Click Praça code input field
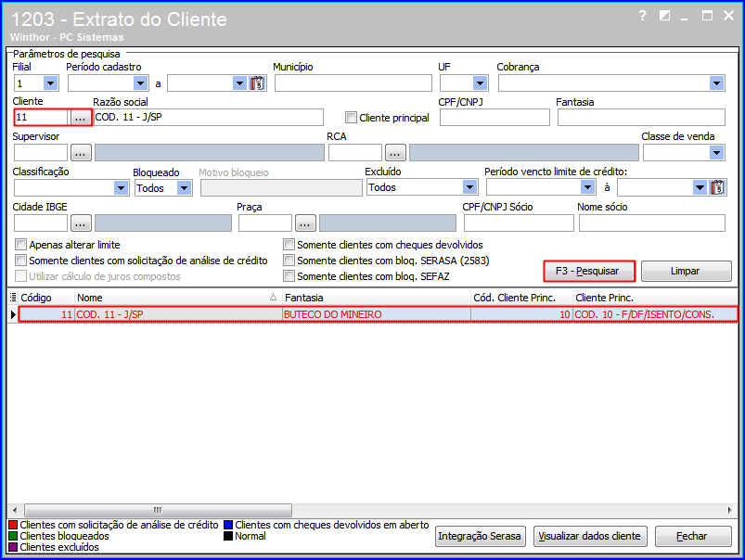 click(x=265, y=223)
